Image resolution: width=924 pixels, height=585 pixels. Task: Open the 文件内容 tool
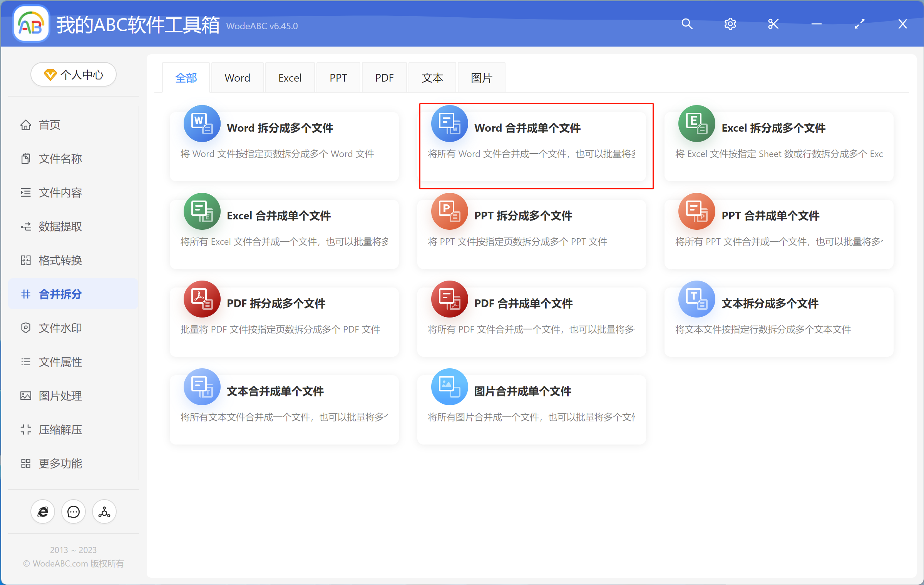60,192
